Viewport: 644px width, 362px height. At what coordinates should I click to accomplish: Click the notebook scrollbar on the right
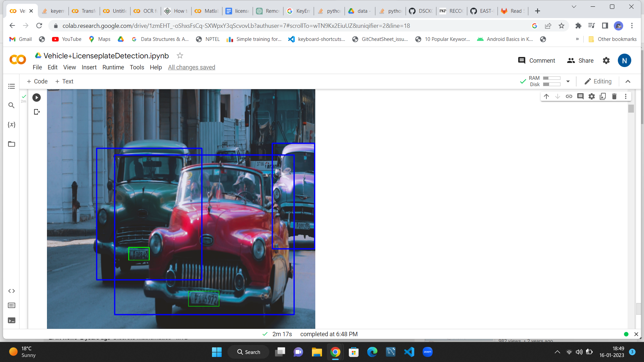[x=631, y=109]
